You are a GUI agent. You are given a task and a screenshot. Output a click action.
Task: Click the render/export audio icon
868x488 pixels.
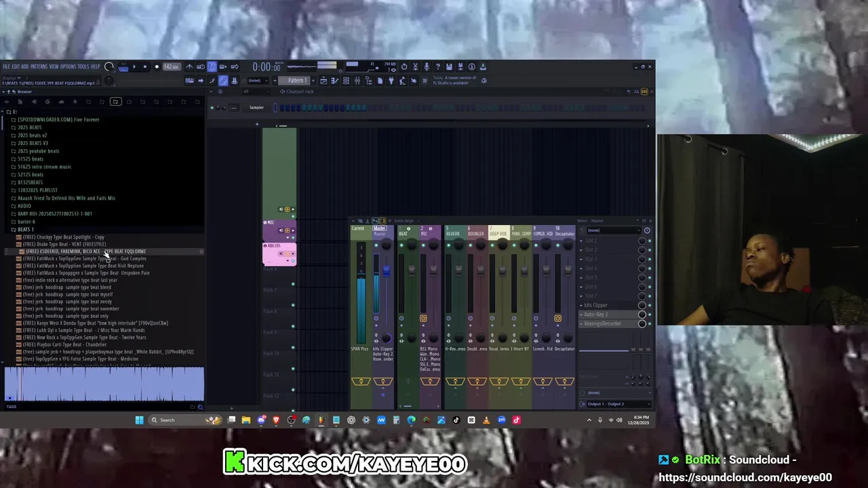pos(460,66)
